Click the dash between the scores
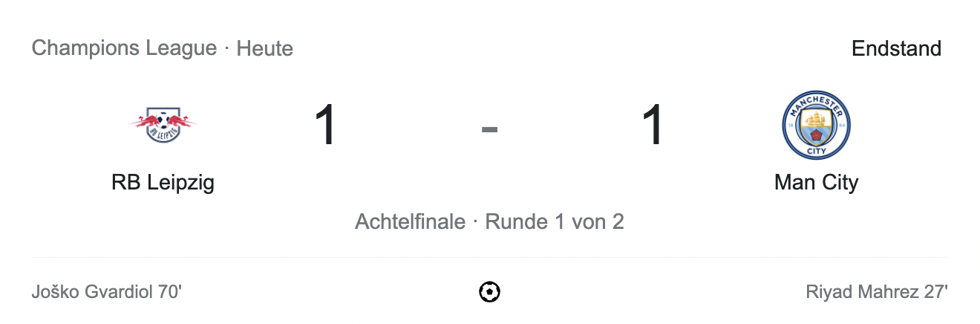Screen dimensions: 980x324 489,129
